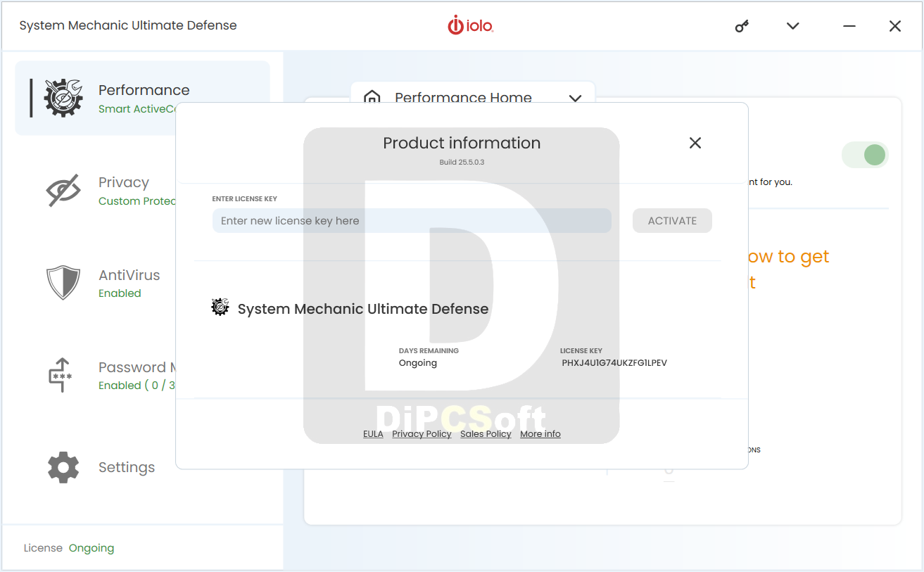Open the Password Manager icon
Viewport: 924px width, 572px height.
[61, 375]
